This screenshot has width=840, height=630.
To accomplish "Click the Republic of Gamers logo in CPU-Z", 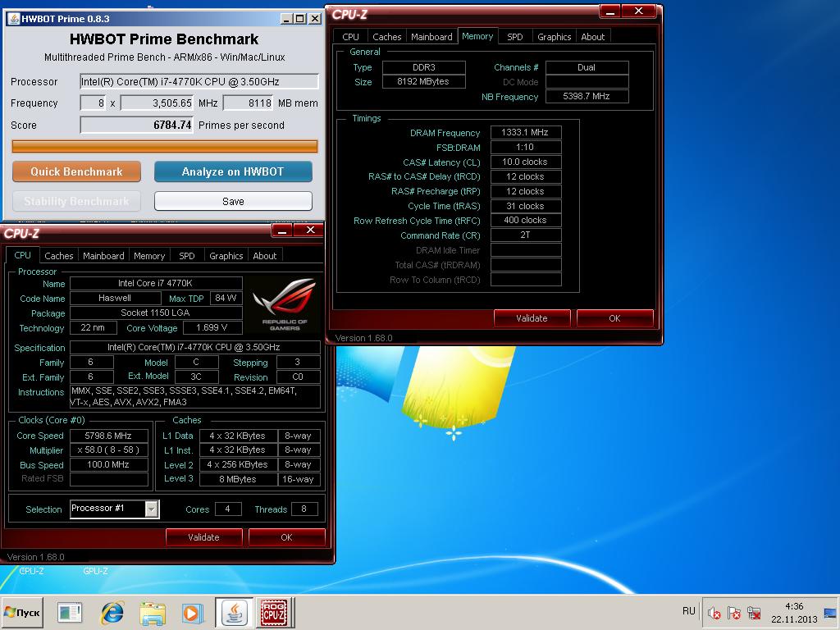I will coord(285,304).
